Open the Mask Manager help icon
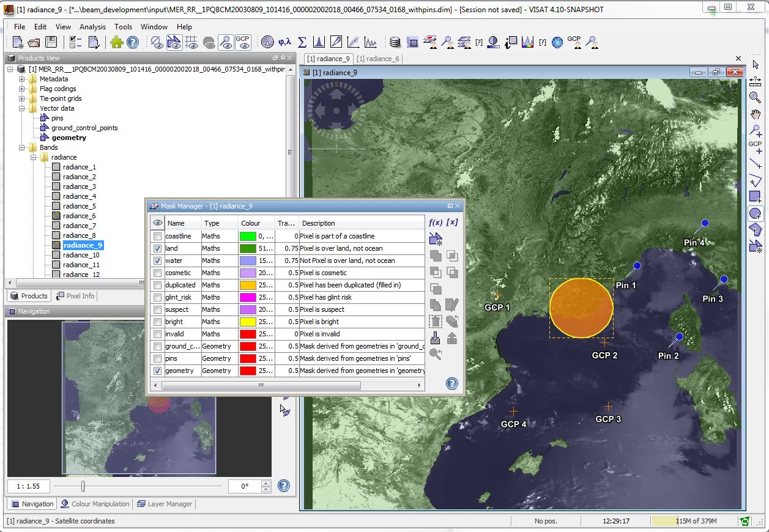Viewport: 769px width, 532px height. point(451,383)
